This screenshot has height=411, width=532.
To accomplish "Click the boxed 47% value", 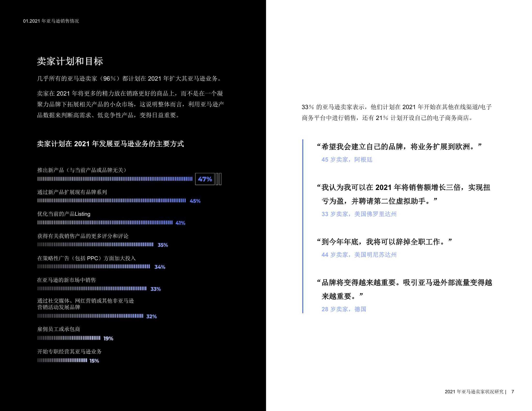I will [x=205, y=179].
